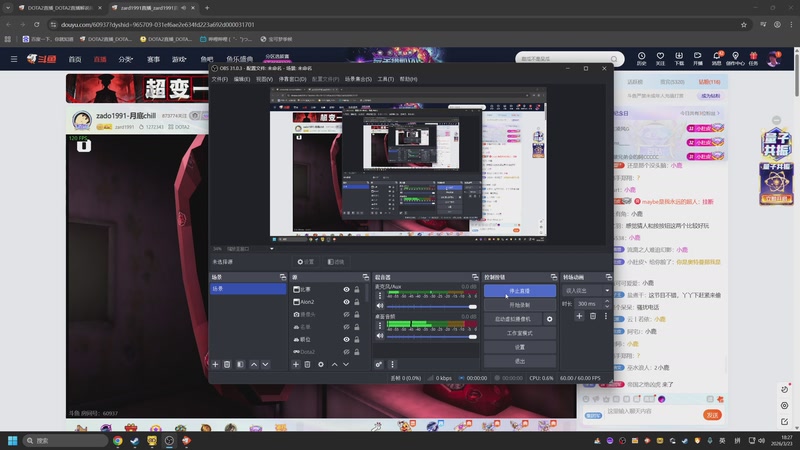The height and width of the screenshot is (450, 800).
Task: Add a new scene in Scenes dock
Action: [x=215, y=364]
